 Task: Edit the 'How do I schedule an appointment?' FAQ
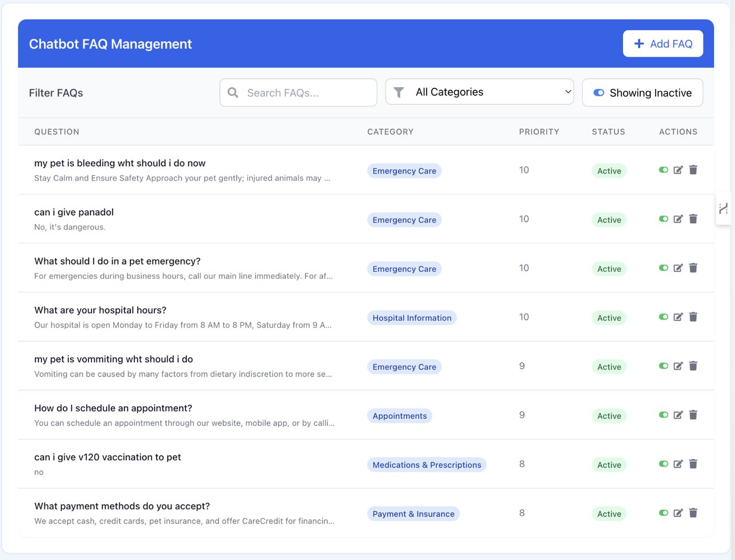678,415
